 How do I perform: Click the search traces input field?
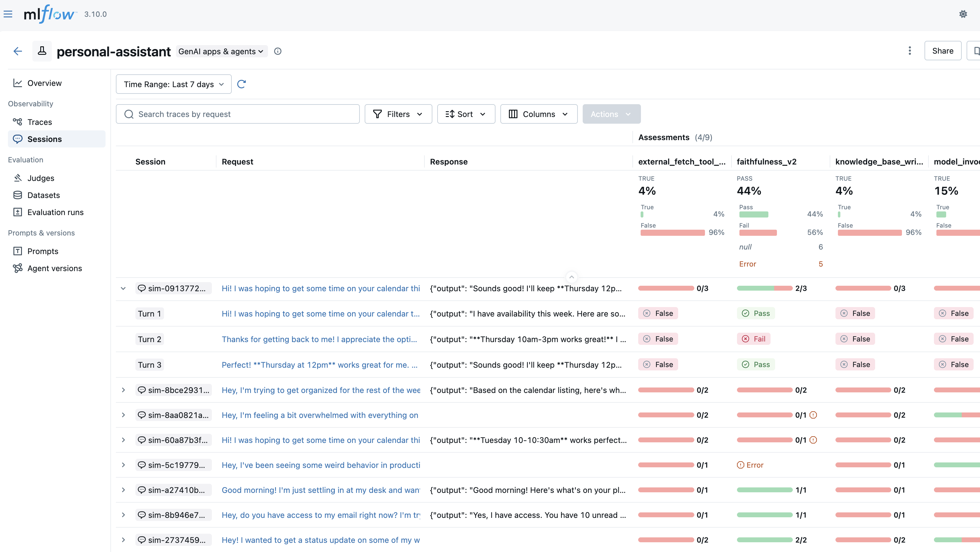click(238, 114)
